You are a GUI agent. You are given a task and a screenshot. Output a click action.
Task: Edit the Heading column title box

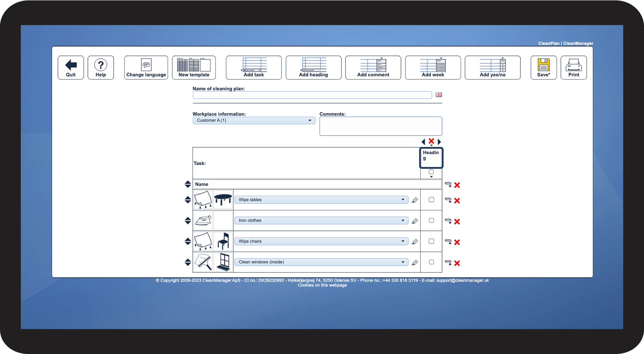[x=431, y=157]
